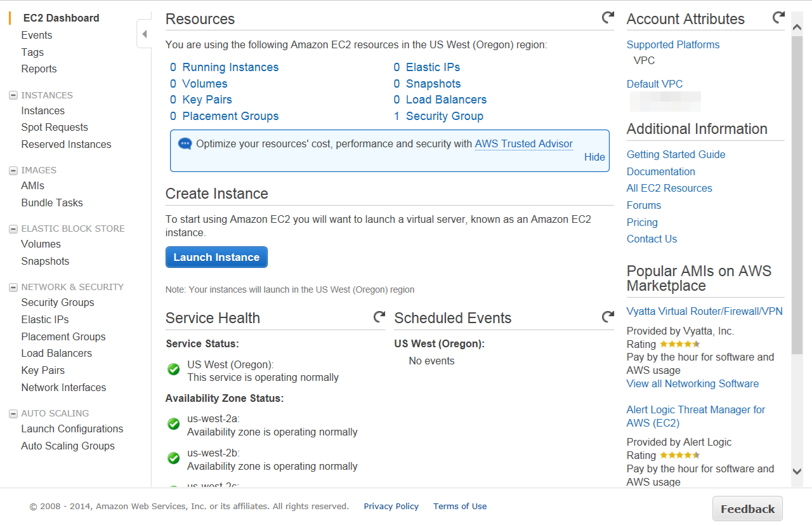This screenshot has width=812, height=525.
Task: Refresh the Scheduled Events panel
Action: tap(607, 317)
